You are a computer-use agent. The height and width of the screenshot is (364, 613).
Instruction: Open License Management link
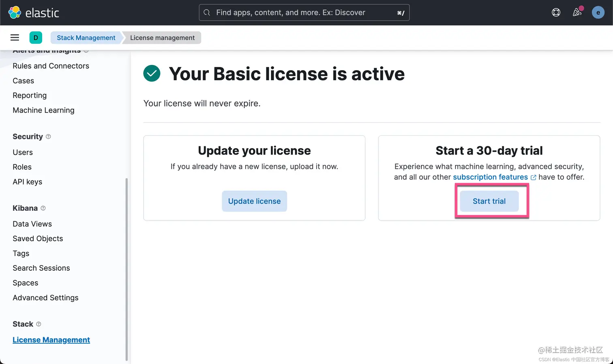tap(51, 340)
